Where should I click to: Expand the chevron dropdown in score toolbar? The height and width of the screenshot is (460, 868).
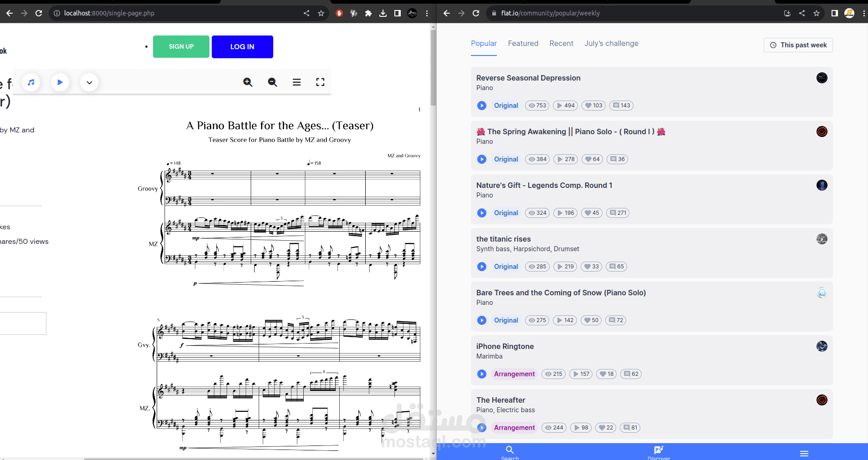click(x=89, y=82)
